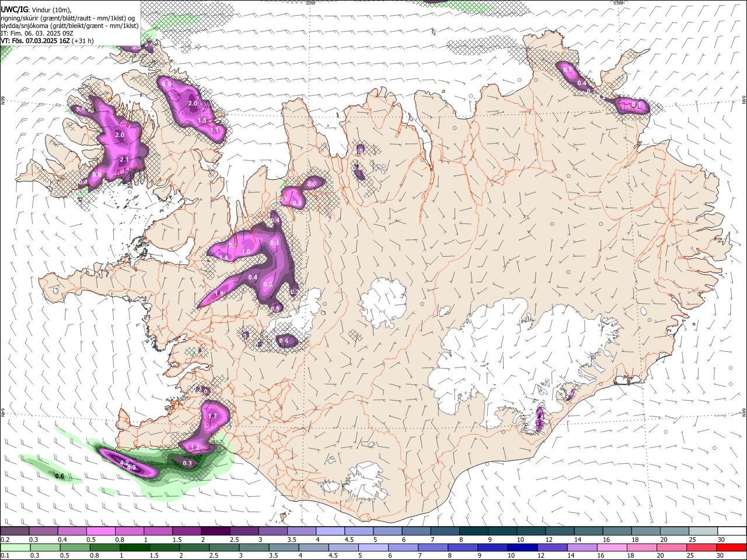This screenshot has width=747, height=560.
Task: Pick the bright red swatch in the rain legend
Action: tap(731, 547)
